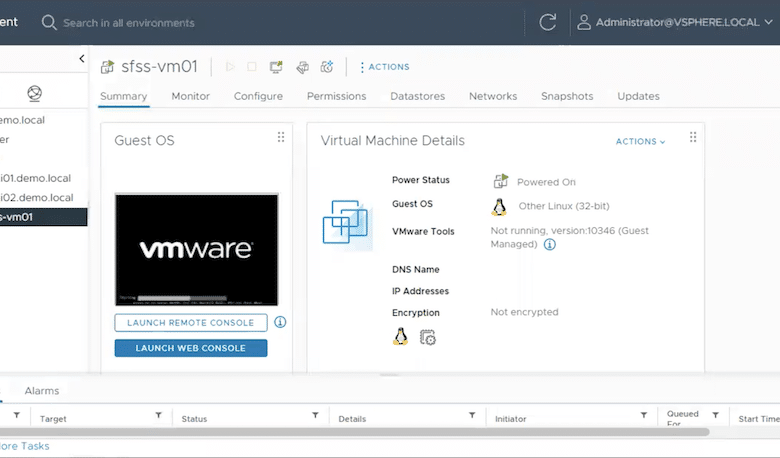Viewport: 780px width, 458px height.
Task: Go to the Datastores tab
Action: point(417,96)
